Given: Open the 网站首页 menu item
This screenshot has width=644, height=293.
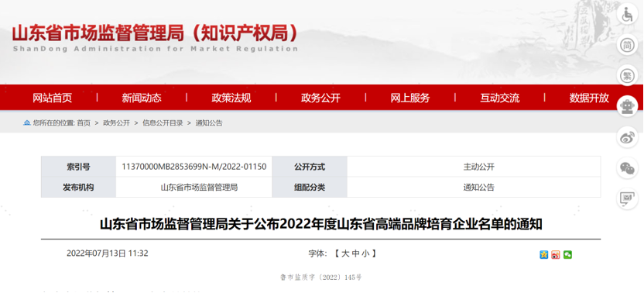Looking at the screenshot, I should (x=52, y=98).
